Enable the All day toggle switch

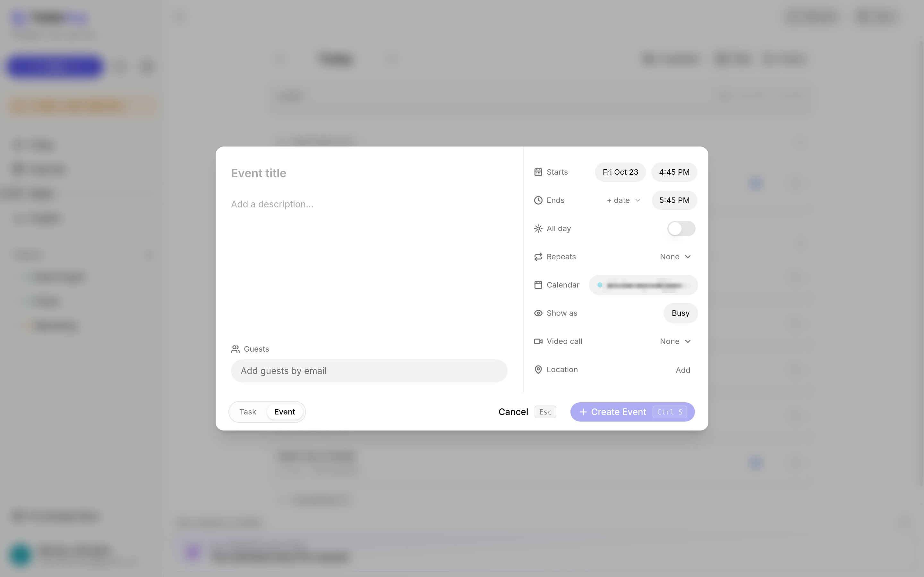coord(681,229)
